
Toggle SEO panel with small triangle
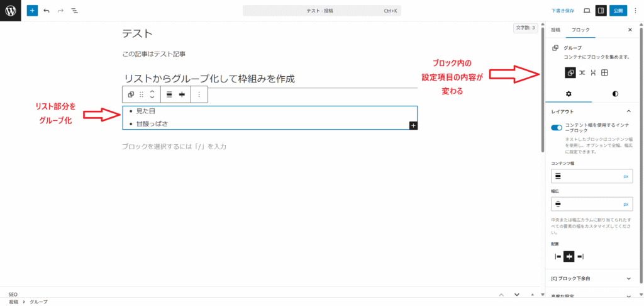coord(532,295)
